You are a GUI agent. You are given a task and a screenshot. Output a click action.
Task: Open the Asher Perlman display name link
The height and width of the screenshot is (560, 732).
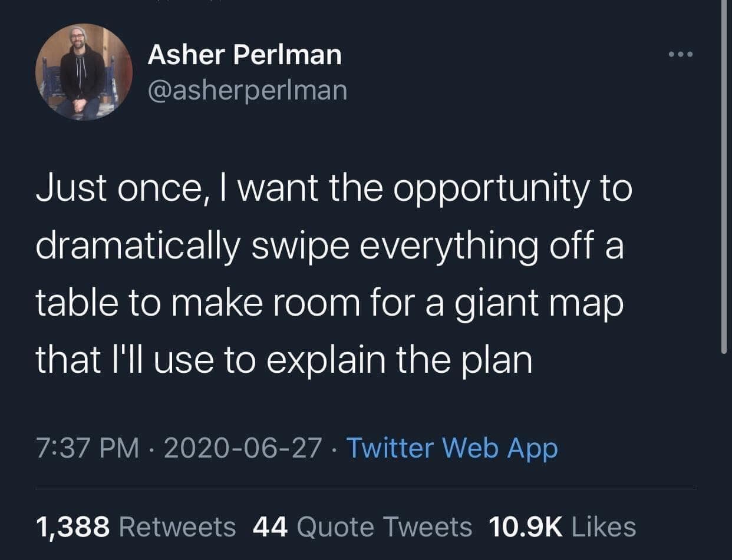(244, 55)
